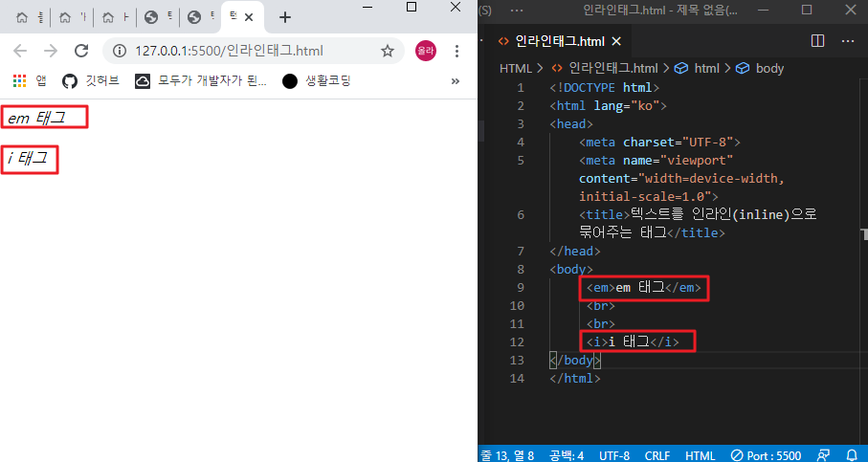868x462 pixels.
Task: Click the closing html tag line
Action: coord(575,379)
